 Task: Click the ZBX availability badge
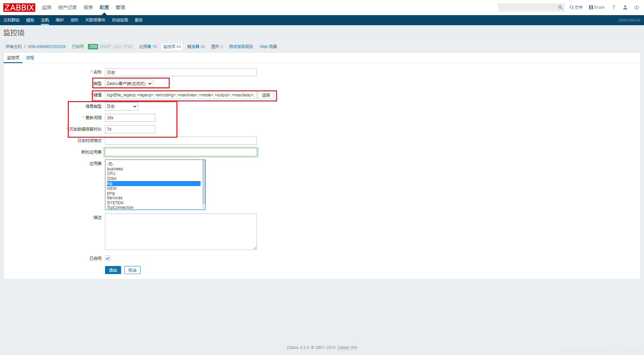pos(93,47)
